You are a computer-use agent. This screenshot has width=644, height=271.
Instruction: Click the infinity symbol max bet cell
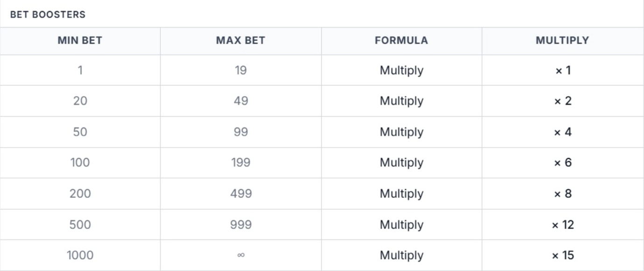click(241, 255)
